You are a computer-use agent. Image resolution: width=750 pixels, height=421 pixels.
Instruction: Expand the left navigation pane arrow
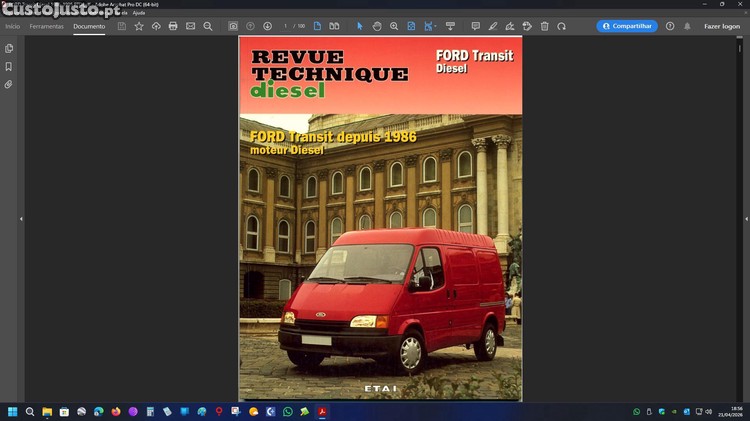[x=21, y=218]
